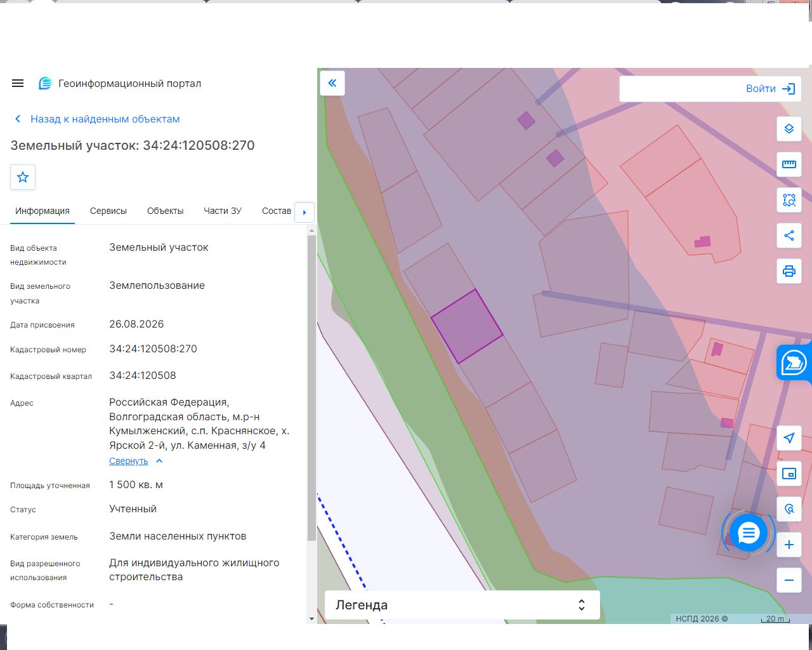Zoom in with the plus button

pos(789,545)
